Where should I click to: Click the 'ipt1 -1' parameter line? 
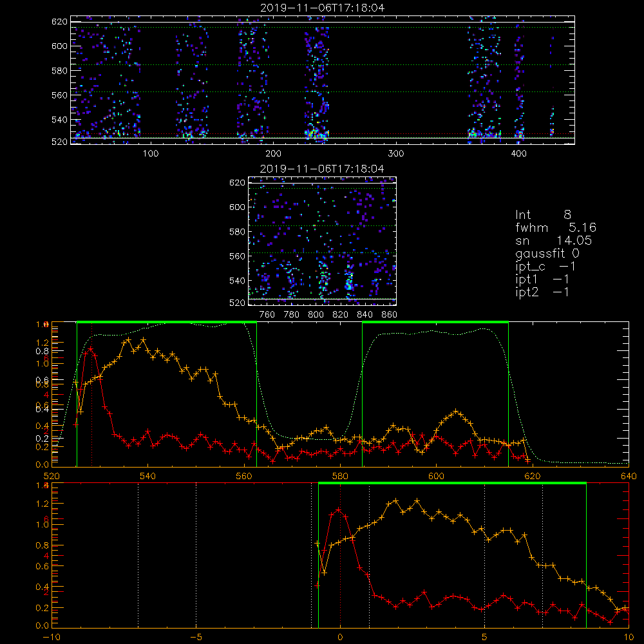[542, 279]
